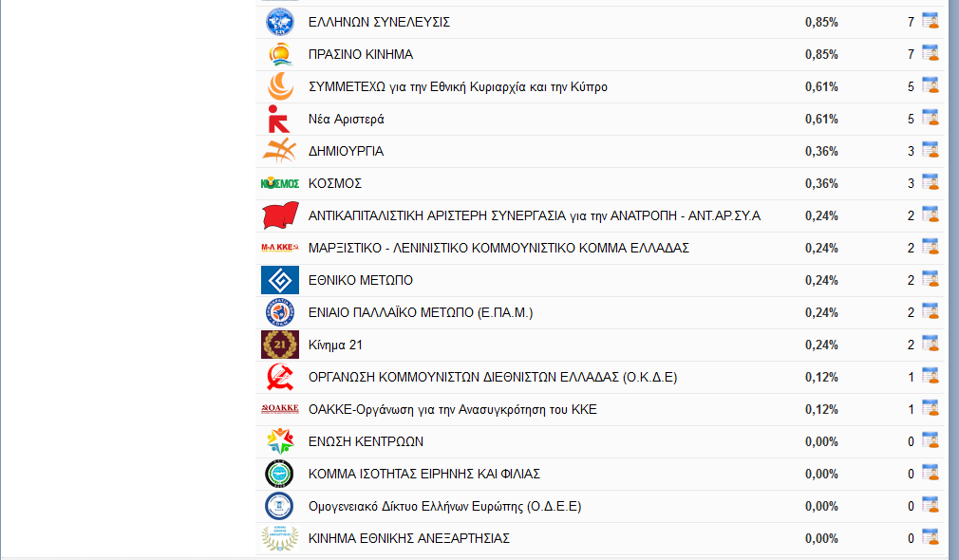This screenshot has height=560, width=959.
Task: Open the details icon in the ΠΡΑΣΙΝΟ ΚΙΝΗΜΑ row
Action: 930,54
